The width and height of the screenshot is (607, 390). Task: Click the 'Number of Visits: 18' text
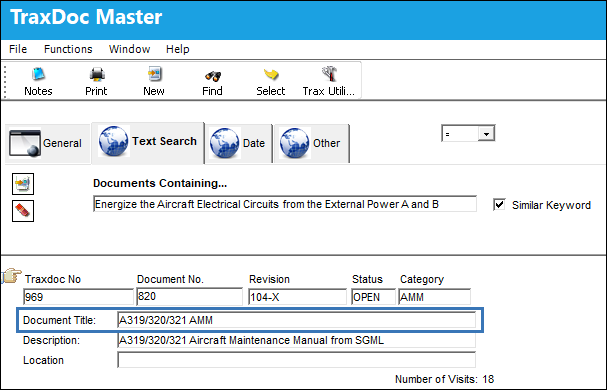(x=444, y=379)
